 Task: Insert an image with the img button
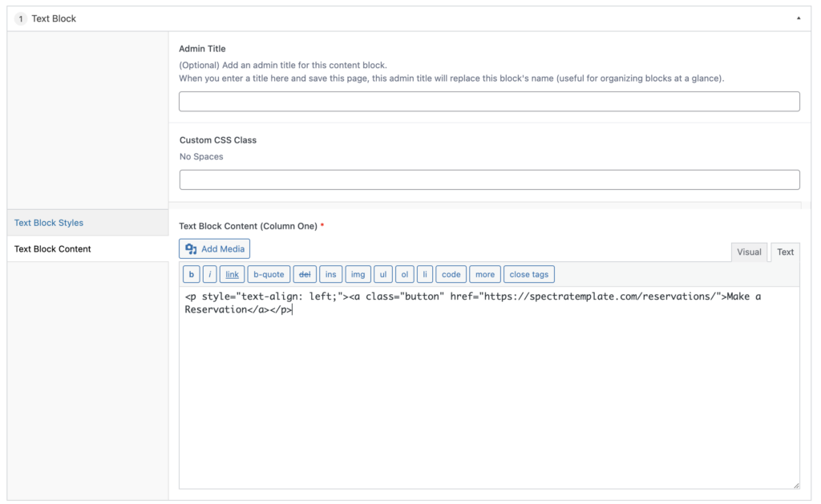coord(358,274)
